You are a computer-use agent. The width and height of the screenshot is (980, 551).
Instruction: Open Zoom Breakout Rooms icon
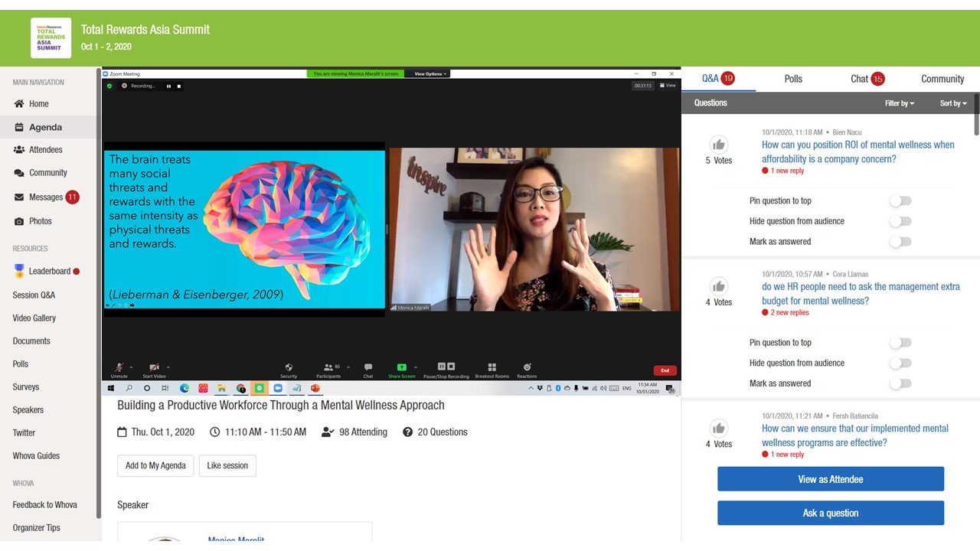point(492,367)
